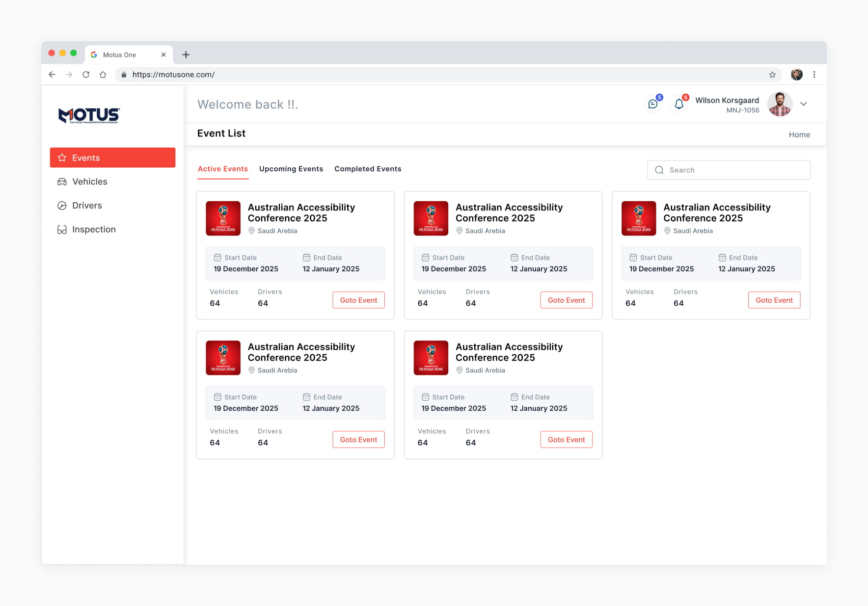The image size is (868, 606).
Task: Open a new browser tab
Action: point(186,54)
